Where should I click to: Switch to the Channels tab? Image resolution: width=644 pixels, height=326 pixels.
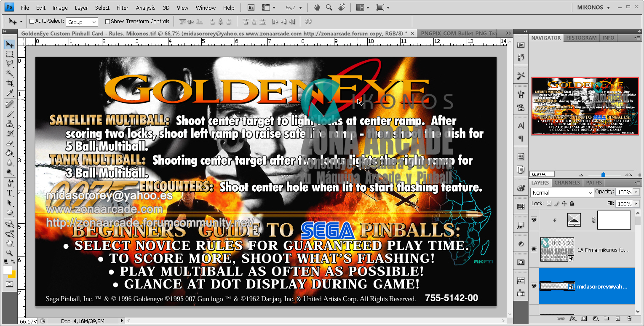coord(567,183)
